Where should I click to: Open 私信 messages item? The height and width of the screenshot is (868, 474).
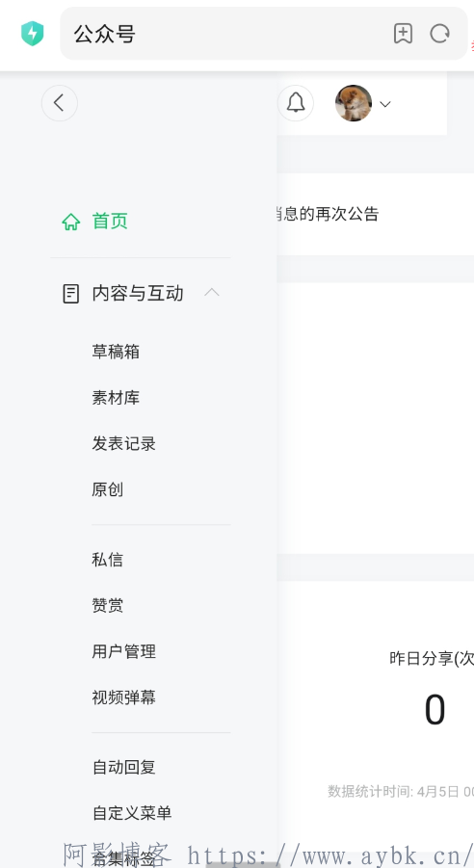click(108, 559)
